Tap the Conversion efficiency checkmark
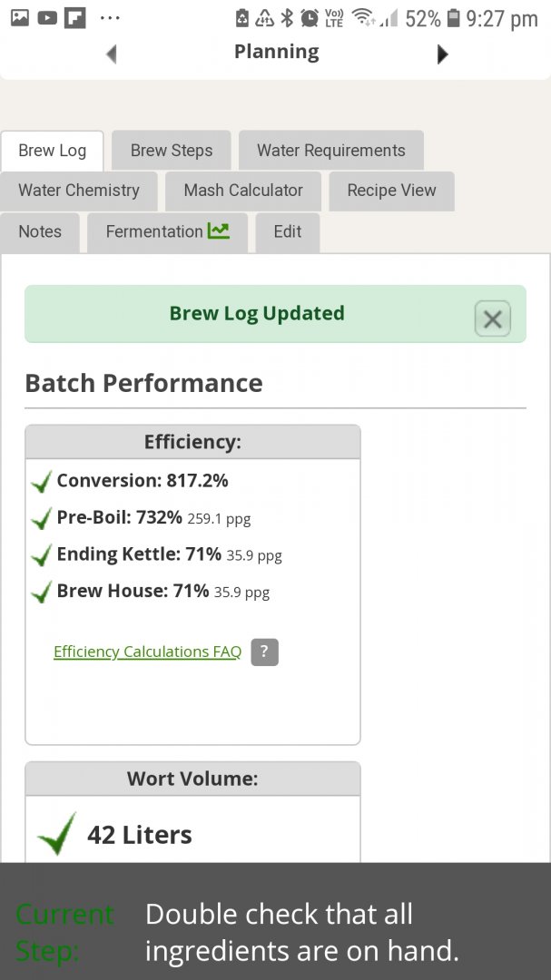The height and width of the screenshot is (980, 551). pos(41,482)
